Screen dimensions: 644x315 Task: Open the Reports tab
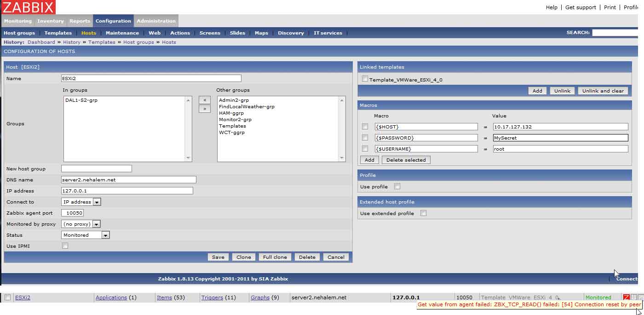click(80, 21)
